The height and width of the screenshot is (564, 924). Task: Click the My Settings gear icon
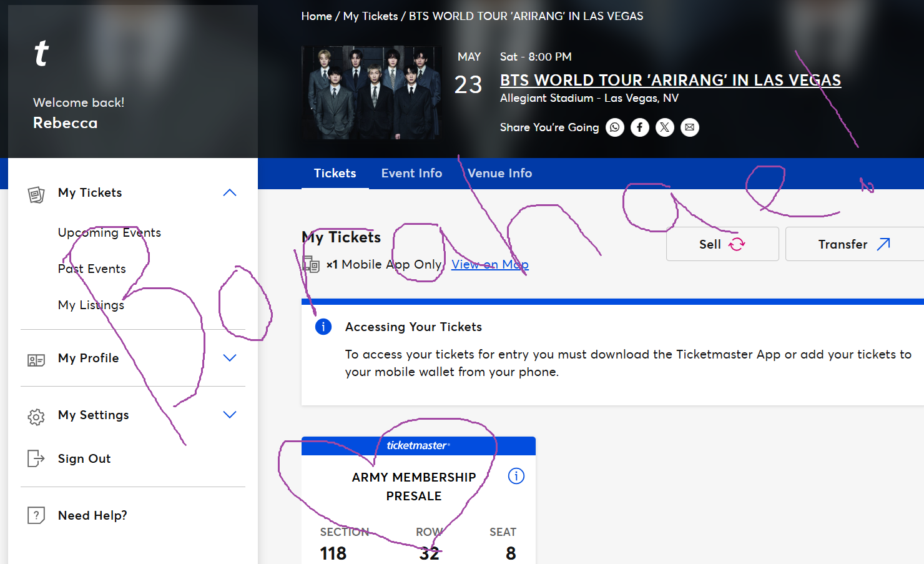click(36, 417)
